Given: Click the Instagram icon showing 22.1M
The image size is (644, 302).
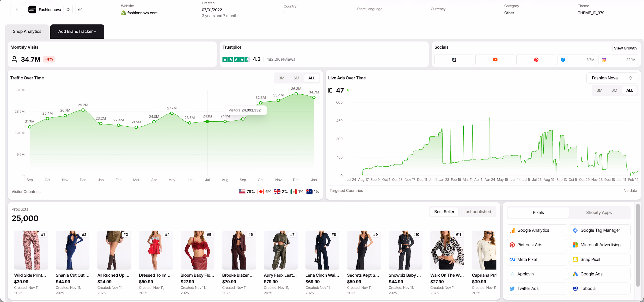Looking at the screenshot, I should tap(604, 60).
